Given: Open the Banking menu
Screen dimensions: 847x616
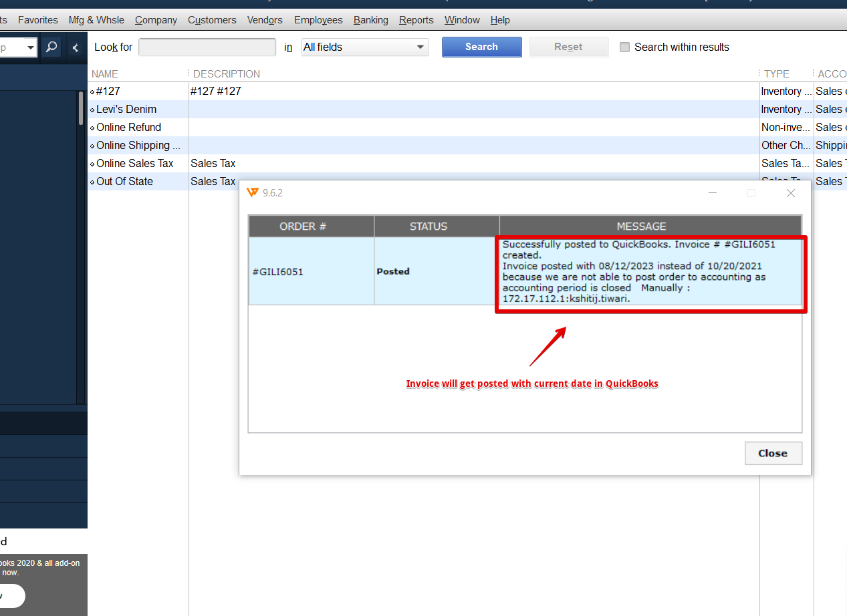Looking at the screenshot, I should [x=371, y=20].
